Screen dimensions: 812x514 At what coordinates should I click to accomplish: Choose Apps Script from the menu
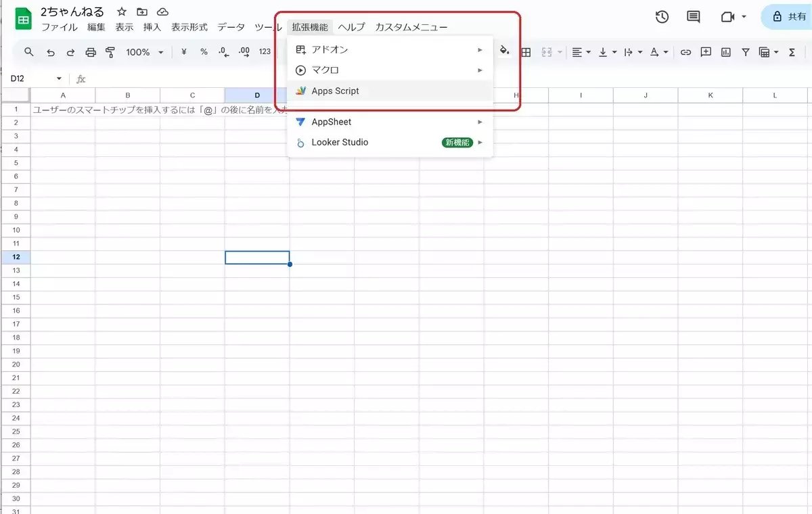(390, 91)
